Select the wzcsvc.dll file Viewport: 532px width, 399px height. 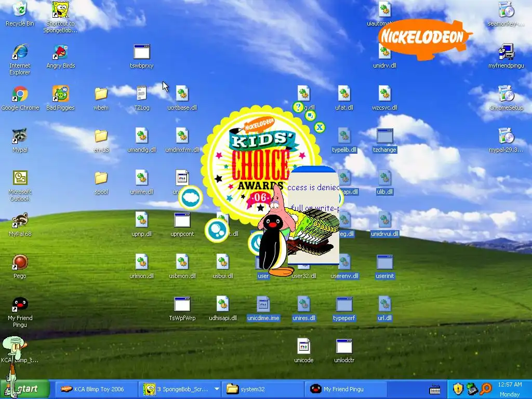pos(385,98)
